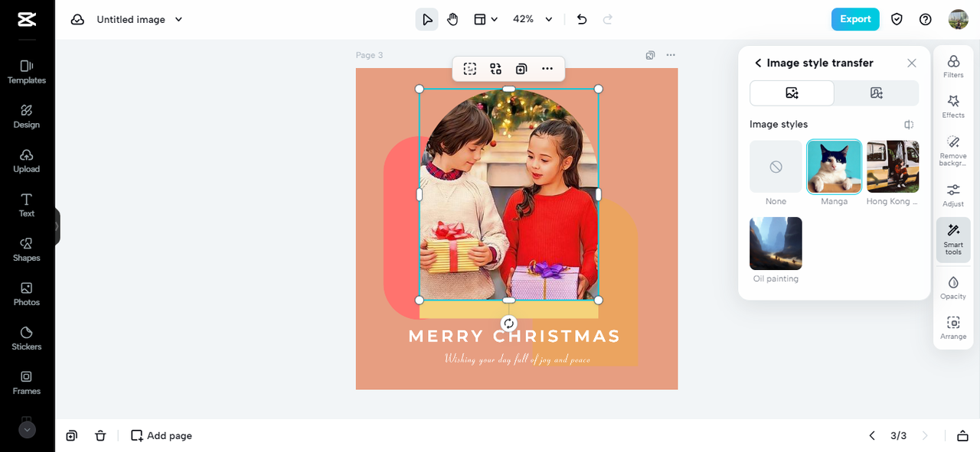980x452 pixels.
Task: Click the MERRY CHRISTMAS text on canvas
Action: [514, 337]
